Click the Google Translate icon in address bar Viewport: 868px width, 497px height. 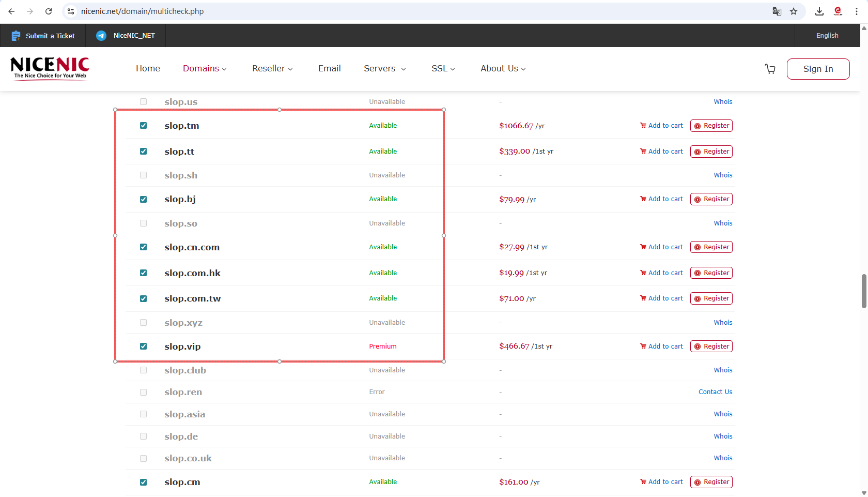click(777, 11)
